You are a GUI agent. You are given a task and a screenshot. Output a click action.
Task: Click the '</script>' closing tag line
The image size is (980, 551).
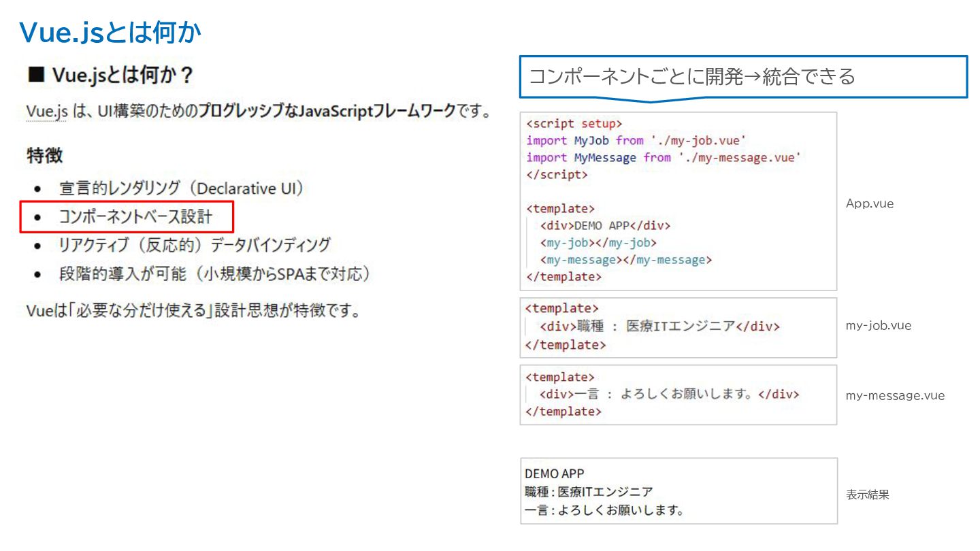557,175
